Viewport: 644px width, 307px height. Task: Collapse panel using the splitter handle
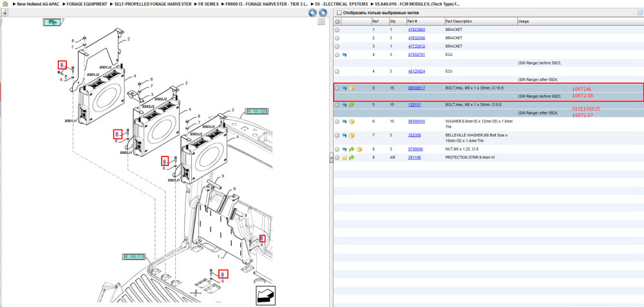(331, 158)
